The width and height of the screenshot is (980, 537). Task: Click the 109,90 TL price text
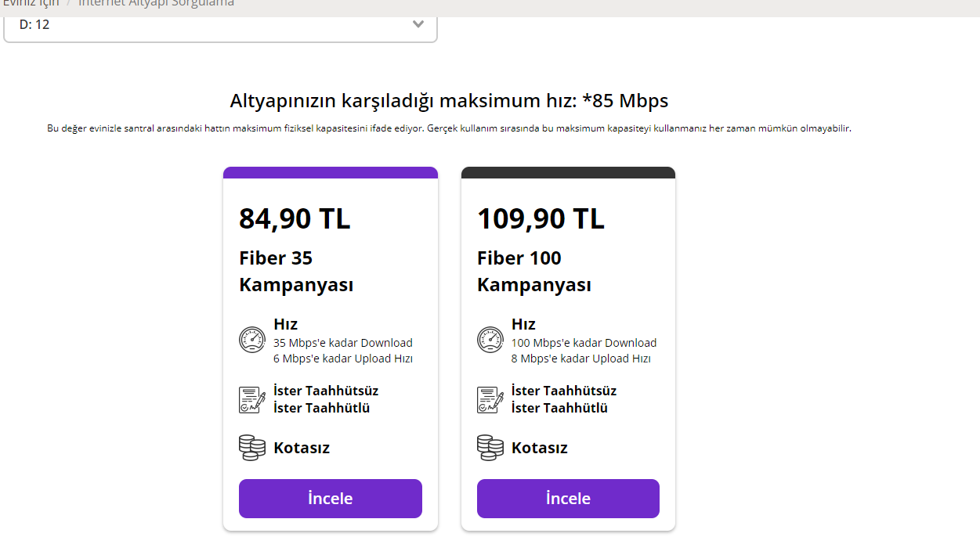(x=541, y=219)
